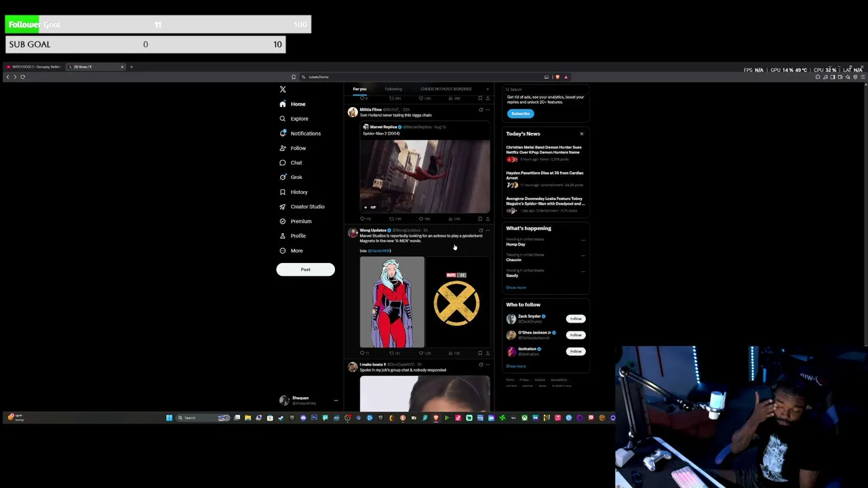
Task: Click the Premium badge icon
Action: pos(283,221)
